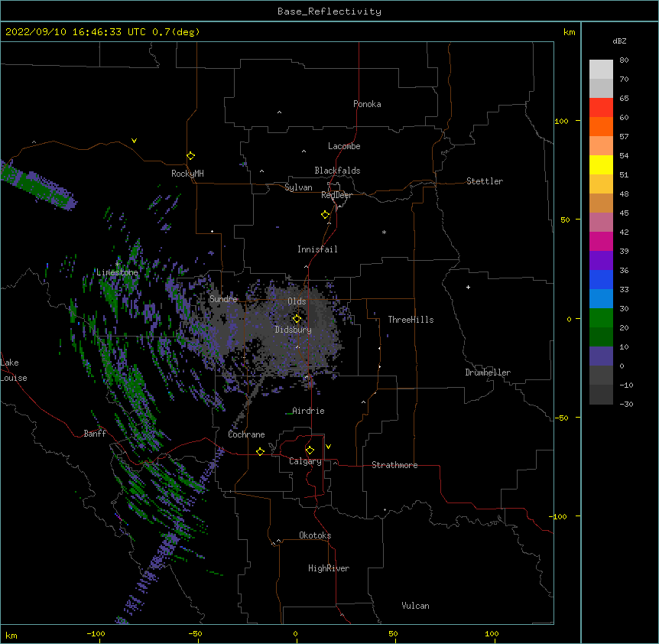The width and height of the screenshot is (659, 644).
Task: Click the Airdrie city label
Action: (x=308, y=411)
